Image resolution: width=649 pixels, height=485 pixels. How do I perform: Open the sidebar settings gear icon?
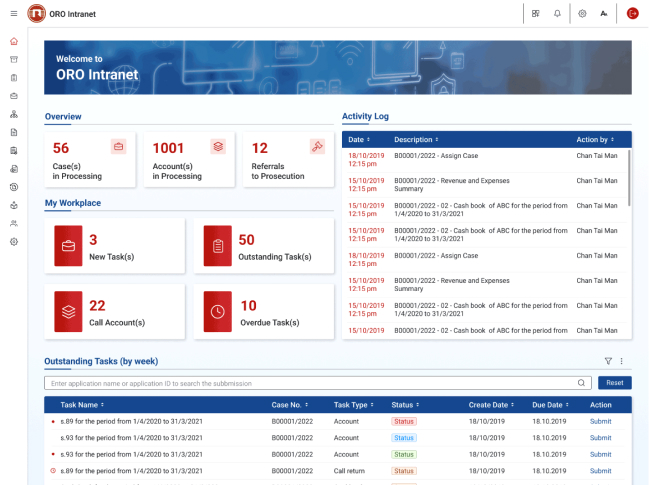[13, 241]
